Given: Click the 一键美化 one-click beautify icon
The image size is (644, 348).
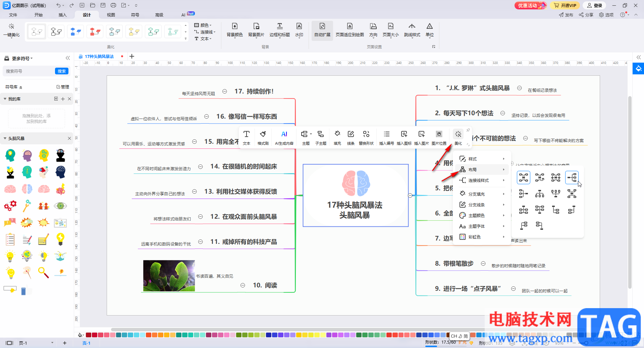Looking at the screenshot, I should (11, 30).
